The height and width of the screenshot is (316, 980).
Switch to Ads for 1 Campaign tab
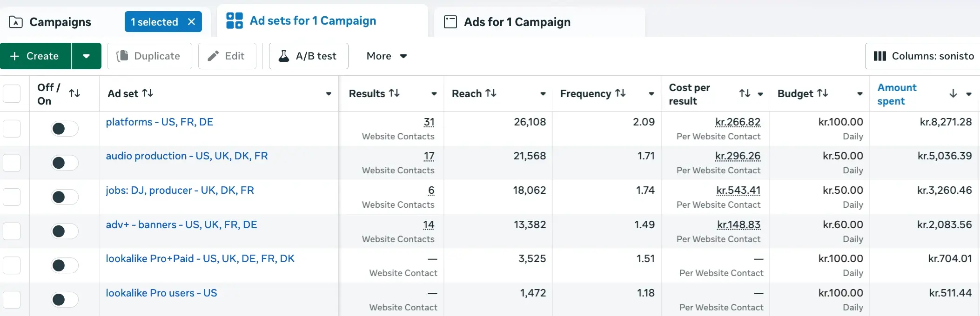point(540,22)
